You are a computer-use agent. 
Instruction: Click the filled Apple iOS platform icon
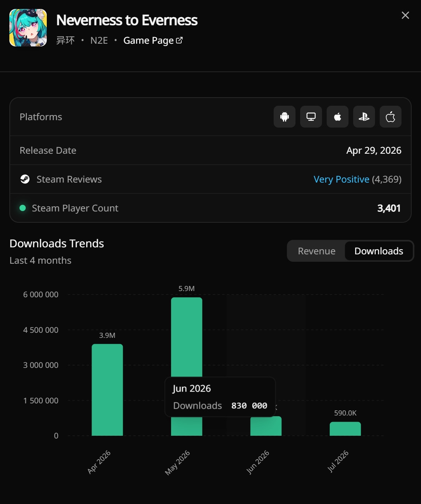point(338,117)
